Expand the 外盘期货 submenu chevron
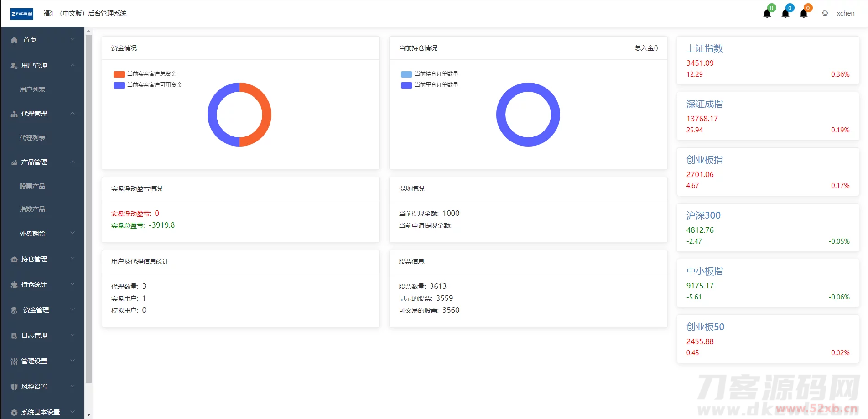The height and width of the screenshot is (419, 868). tap(73, 233)
